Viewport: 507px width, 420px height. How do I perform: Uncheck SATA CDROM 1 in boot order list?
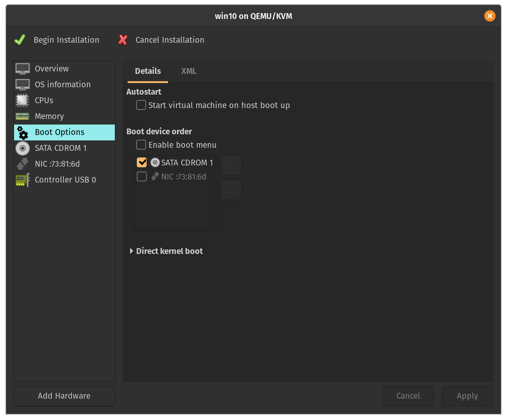[x=142, y=162]
